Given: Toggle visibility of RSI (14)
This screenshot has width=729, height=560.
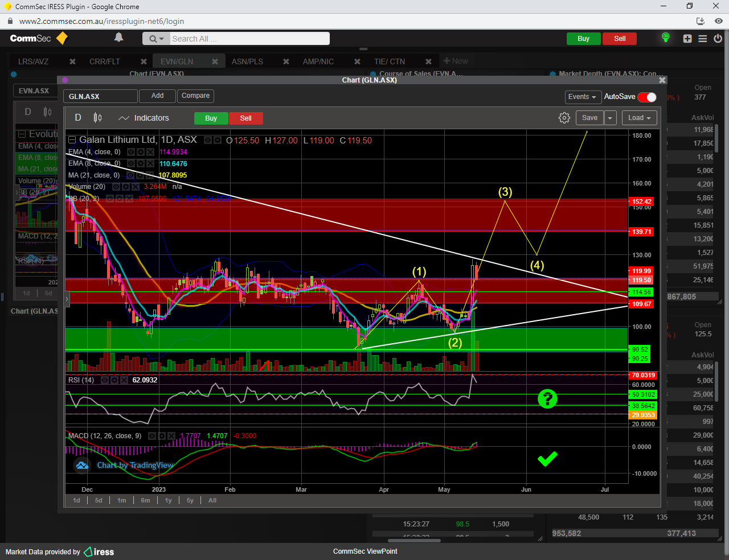Looking at the screenshot, I should (x=105, y=380).
